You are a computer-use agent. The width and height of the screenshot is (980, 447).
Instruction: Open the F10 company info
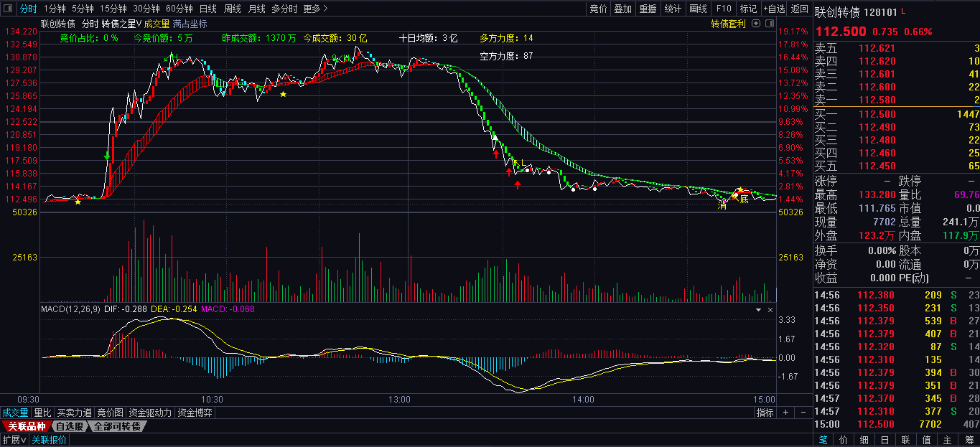[723, 9]
